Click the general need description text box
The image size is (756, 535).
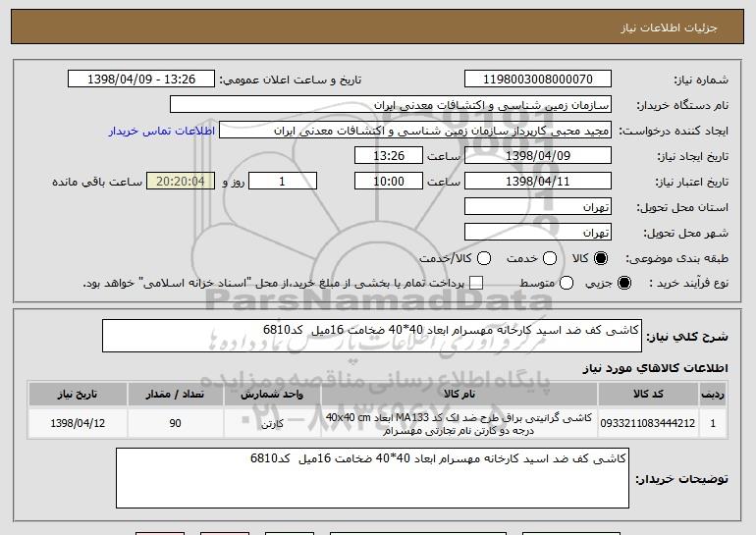[372, 336]
